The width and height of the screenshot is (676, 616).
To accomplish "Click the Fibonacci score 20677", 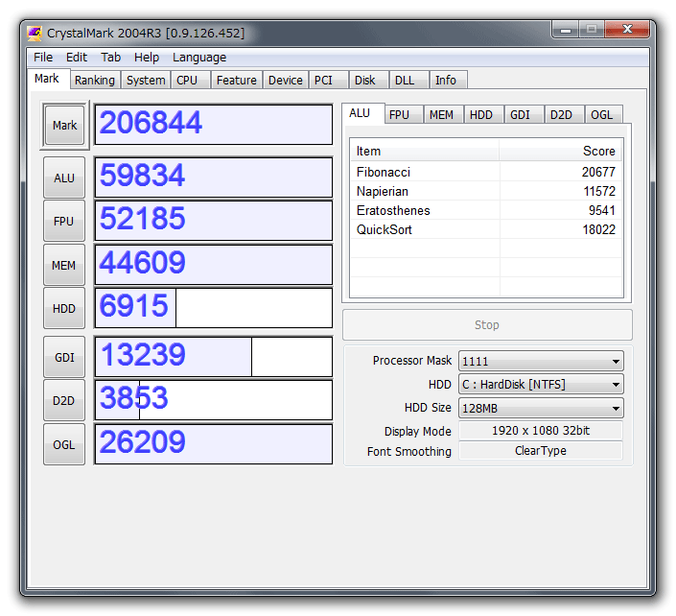I will point(598,172).
